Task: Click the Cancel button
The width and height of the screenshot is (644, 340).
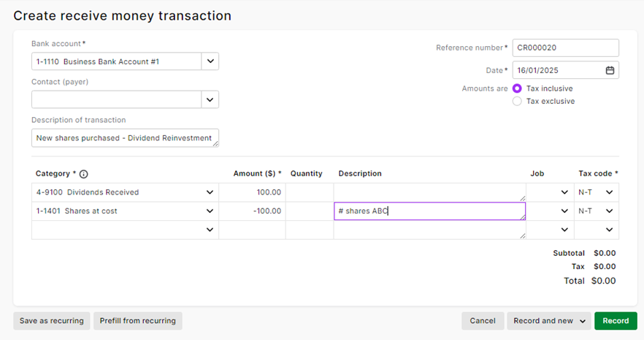Action: pyautogui.click(x=483, y=321)
